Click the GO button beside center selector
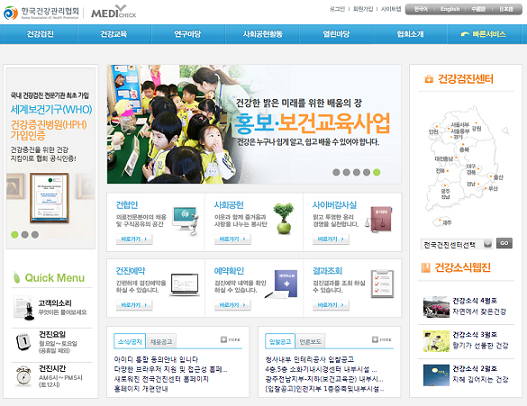527x406 pixels. [504, 243]
